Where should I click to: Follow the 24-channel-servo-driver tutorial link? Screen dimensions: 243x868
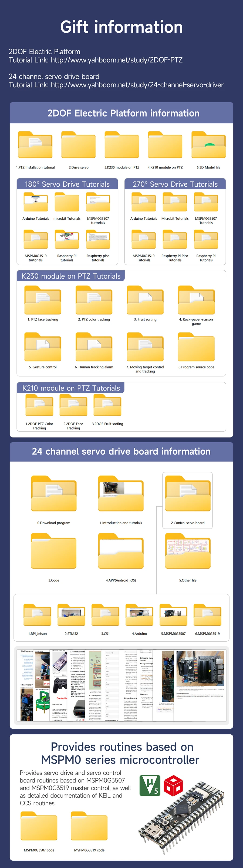pyautogui.click(x=137, y=85)
